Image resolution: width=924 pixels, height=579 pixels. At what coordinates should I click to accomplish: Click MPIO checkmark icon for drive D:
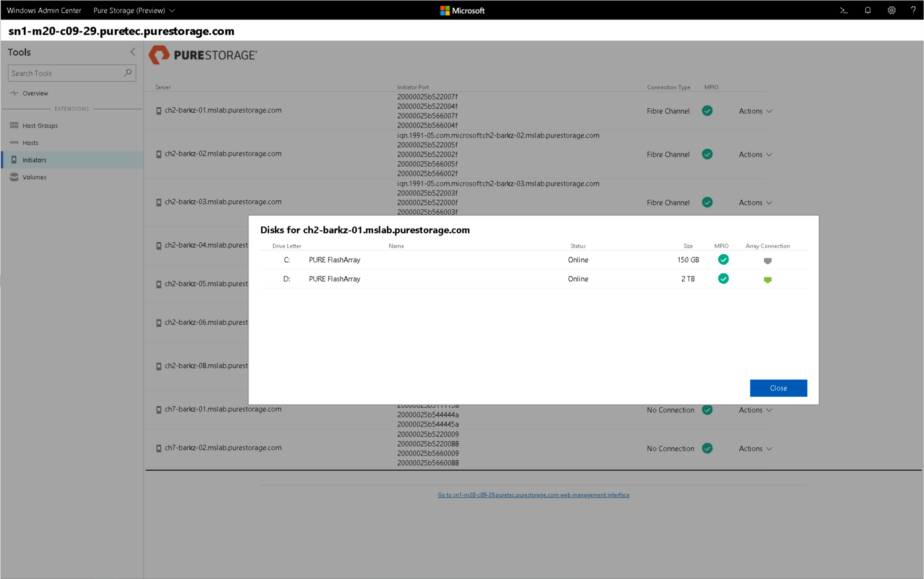[x=722, y=279]
